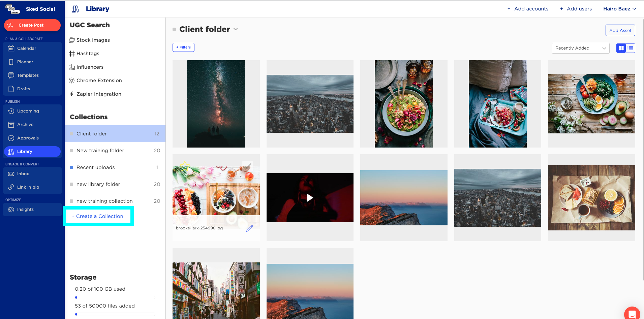The image size is (644, 319).
Task: Go to Approvals checkmark item
Action: point(32,138)
